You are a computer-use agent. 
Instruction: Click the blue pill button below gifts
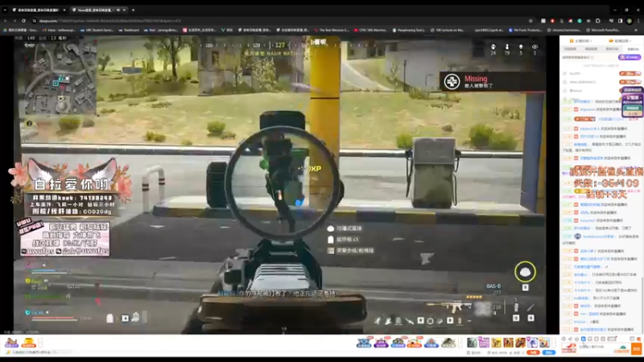click(x=549, y=352)
